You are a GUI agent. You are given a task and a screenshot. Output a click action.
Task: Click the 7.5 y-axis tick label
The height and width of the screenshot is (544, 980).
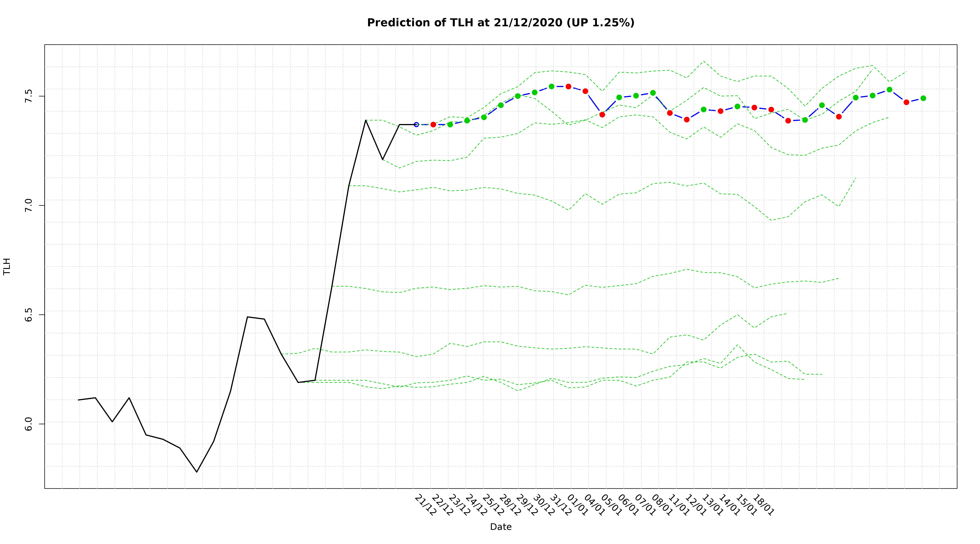tap(29, 96)
